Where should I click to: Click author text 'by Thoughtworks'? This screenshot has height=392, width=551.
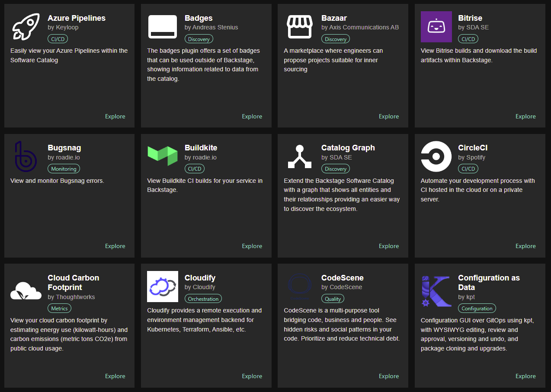pos(71,297)
